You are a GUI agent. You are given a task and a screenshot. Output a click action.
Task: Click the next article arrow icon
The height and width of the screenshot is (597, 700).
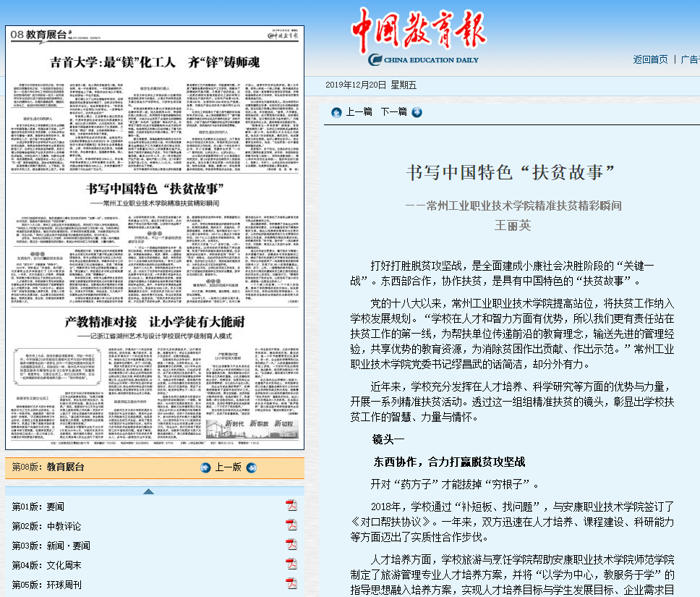[417, 113]
